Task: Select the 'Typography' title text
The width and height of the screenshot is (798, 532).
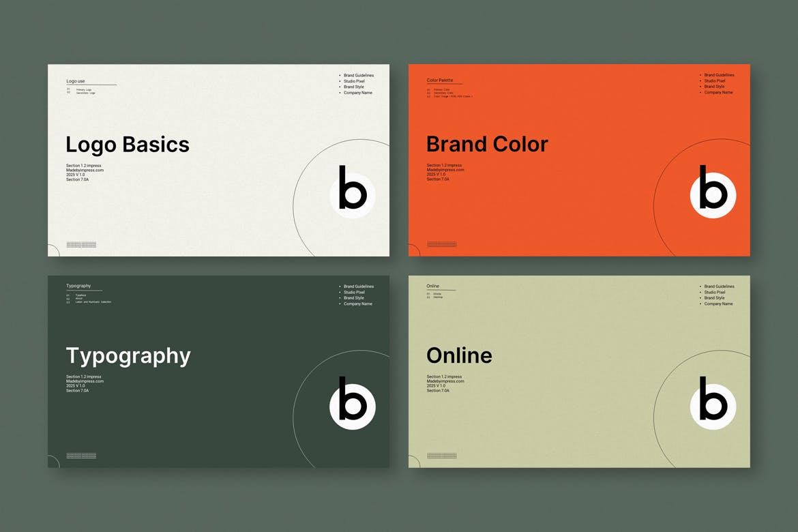Action: pos(128,356)
